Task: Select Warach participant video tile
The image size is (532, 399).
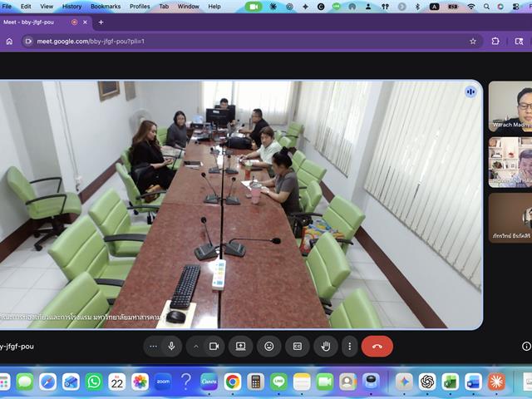Action: click(x=510, y=106)
